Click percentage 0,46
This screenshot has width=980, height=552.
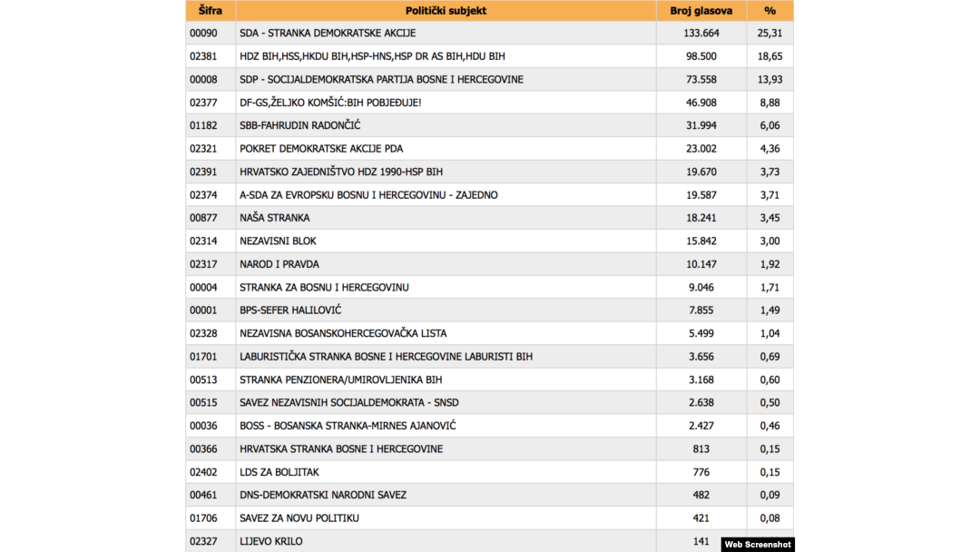pyautogui.click(x=770, y=426)
